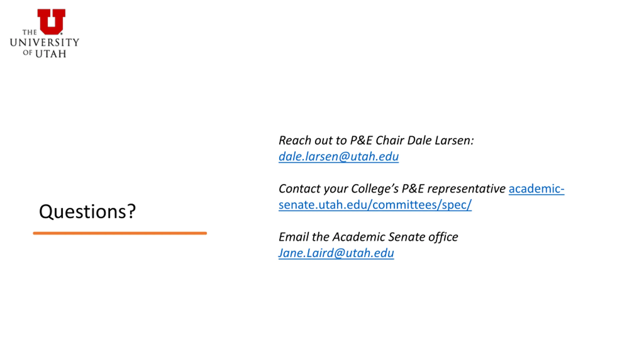Open the senate.utah.edu/committees/spec/ link

point(375,205)
